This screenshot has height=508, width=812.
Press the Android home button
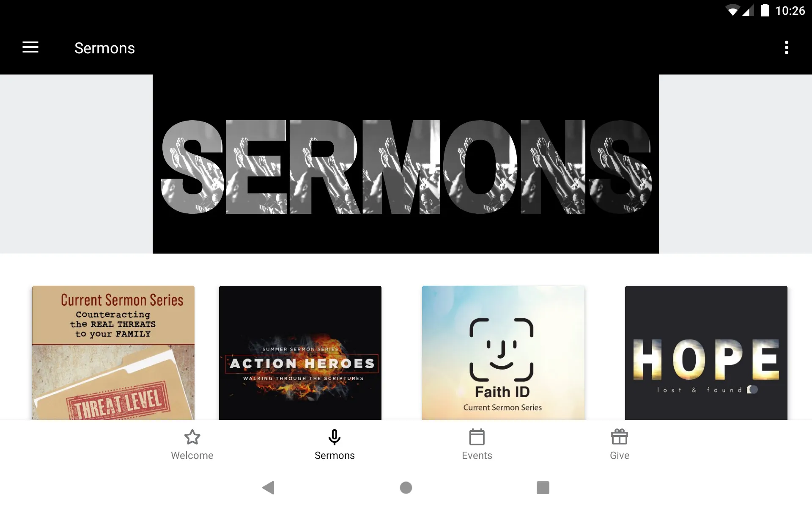click(406, 487)
